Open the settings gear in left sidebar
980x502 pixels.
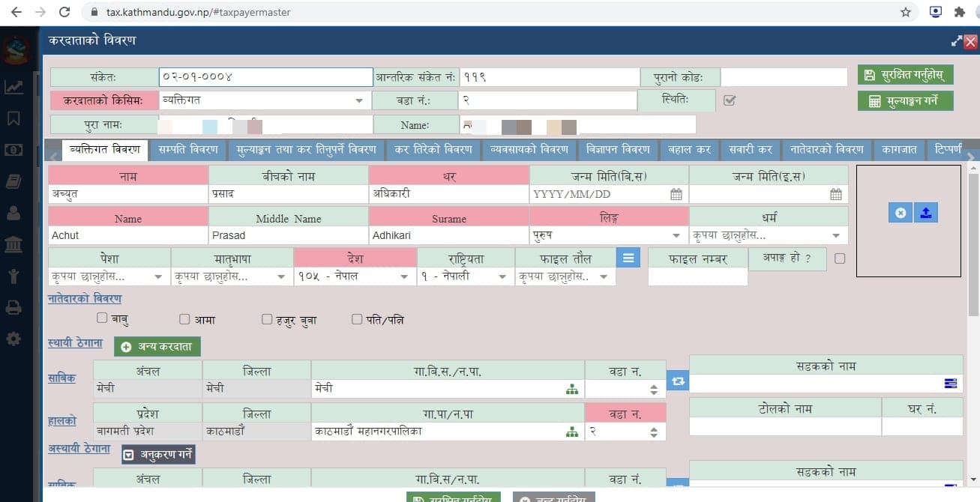[13, 339]
